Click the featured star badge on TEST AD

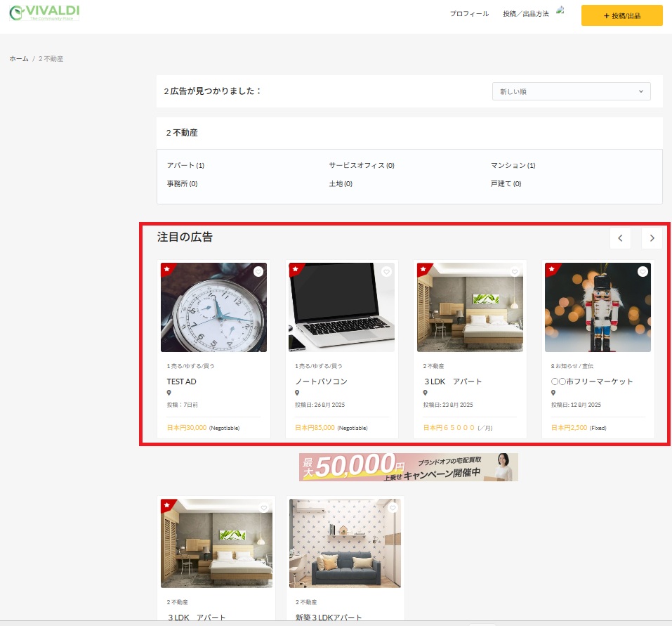tap(166, 268)
